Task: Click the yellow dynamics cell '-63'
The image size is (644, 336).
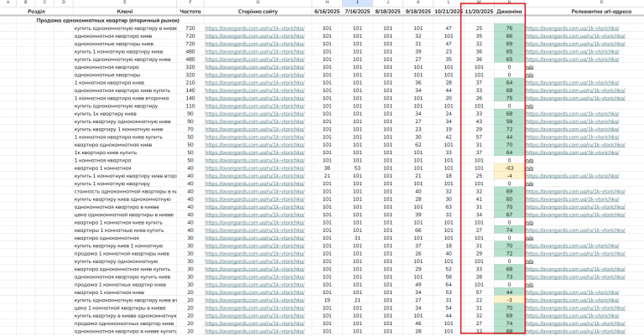Action: point(509,168)
